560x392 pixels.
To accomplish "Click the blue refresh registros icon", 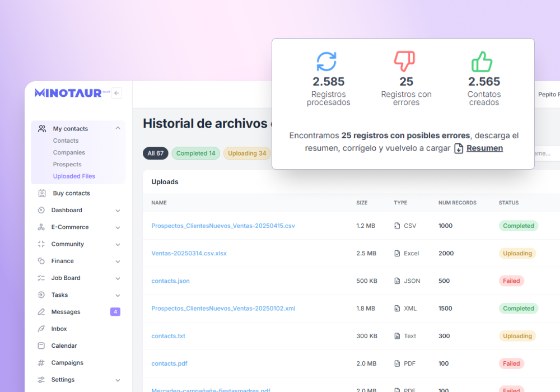I will pos(326,62).
